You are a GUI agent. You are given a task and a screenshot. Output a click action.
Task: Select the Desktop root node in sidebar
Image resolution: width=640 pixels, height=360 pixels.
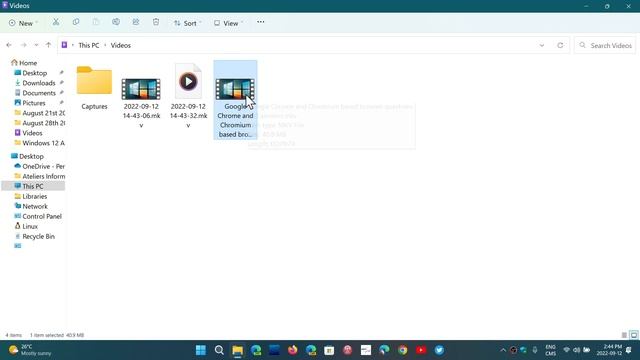tap(31, 156)
